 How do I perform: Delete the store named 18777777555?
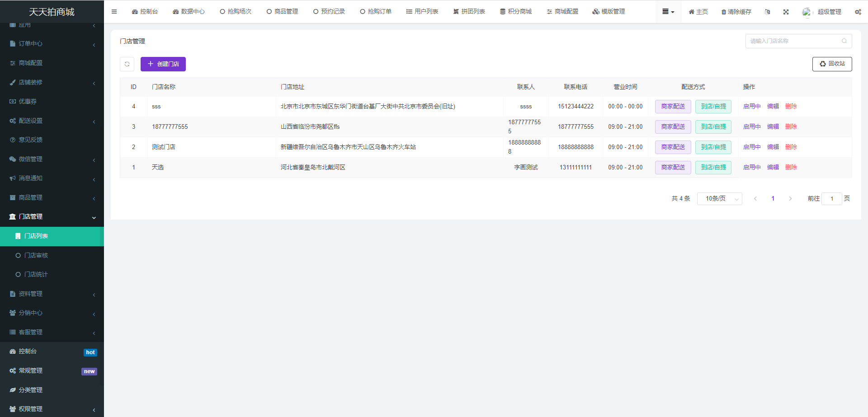791,127
